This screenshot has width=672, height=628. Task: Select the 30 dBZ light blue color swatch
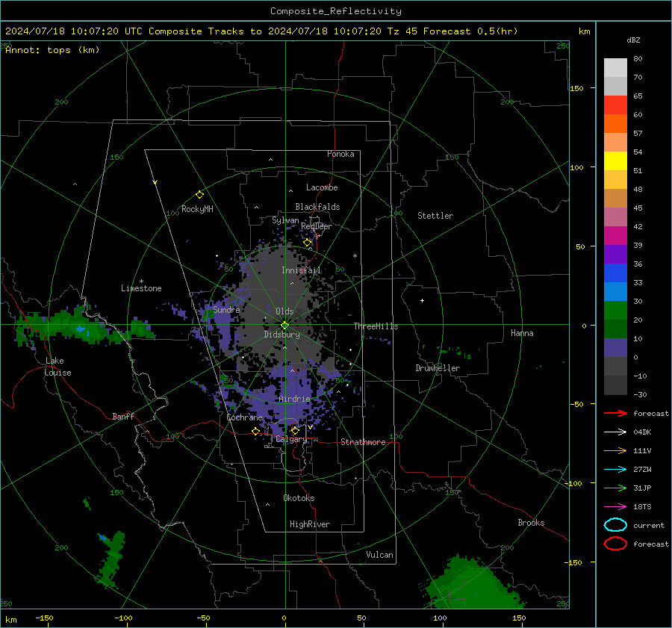click(615, 291)
